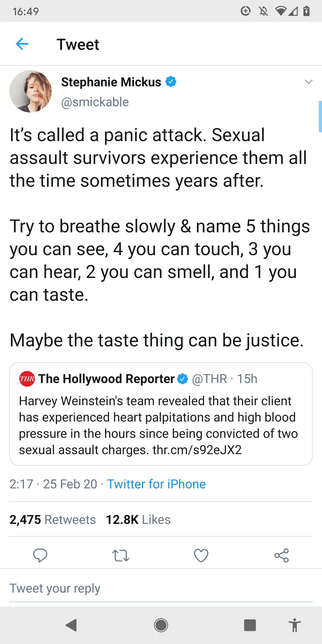Like the tweet with heart icon
This screenshot has height=644, width=322.
click(x=201, y=555)
